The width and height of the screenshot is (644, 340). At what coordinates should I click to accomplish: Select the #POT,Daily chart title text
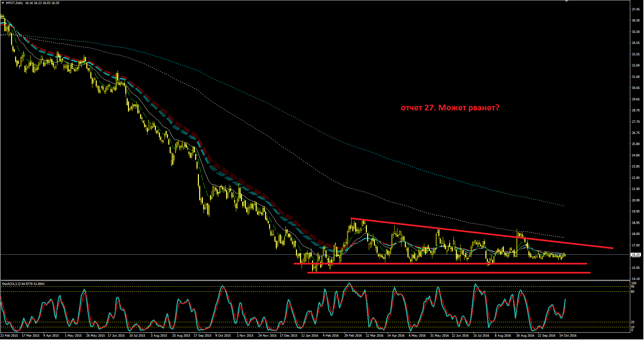point(14,3)
